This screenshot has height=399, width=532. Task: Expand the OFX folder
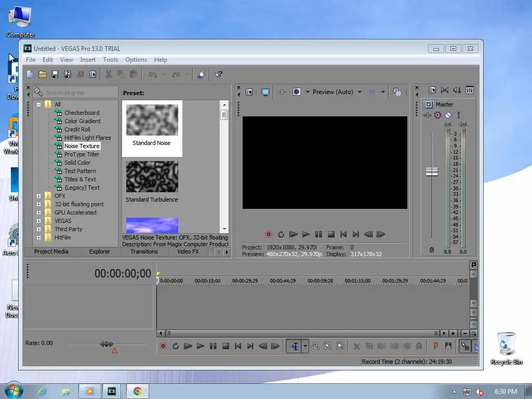[38, 196]
